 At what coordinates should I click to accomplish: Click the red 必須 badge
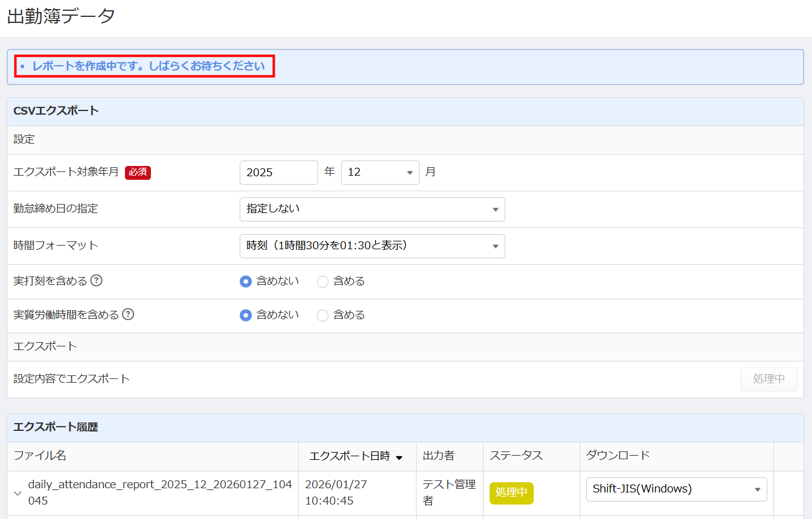pyautogui.click(x=138, y=173)
